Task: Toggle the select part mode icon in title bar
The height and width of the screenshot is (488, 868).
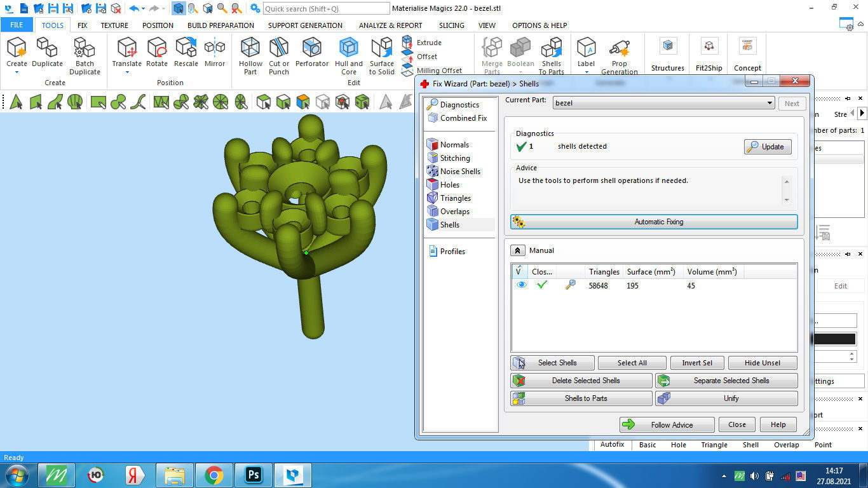Action: coord(179,8)
